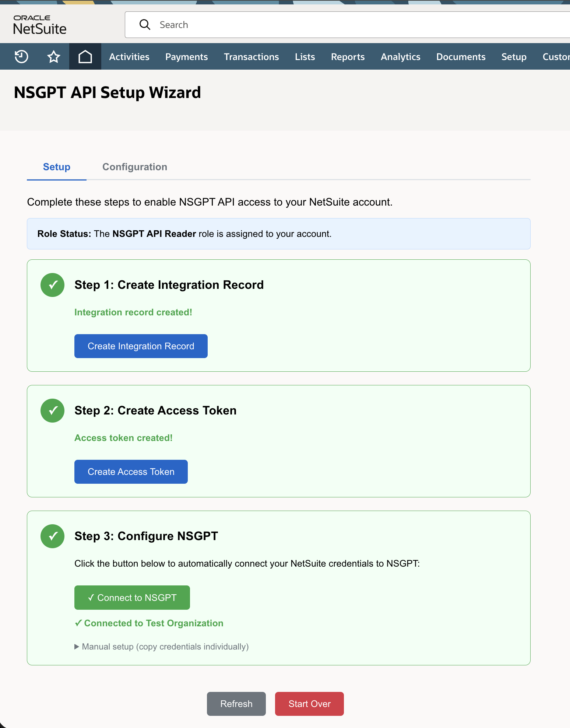
Task: Click Step 3's green checkmark icon
Action: point(52,536)
